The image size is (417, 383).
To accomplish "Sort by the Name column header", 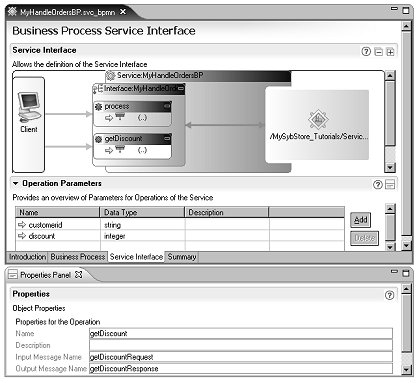I will point(57,212).
